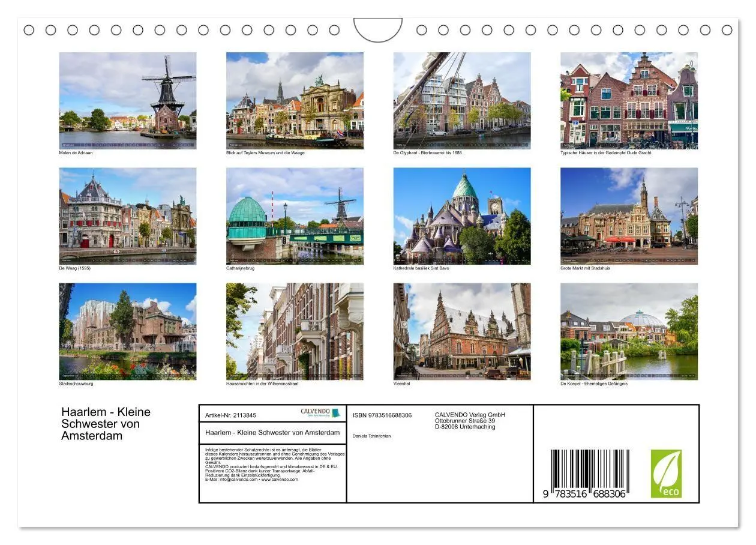Click caption 'Kathedrale basiliek Sint Bavo'
The image size is (756, 545).
click(421, 268)
